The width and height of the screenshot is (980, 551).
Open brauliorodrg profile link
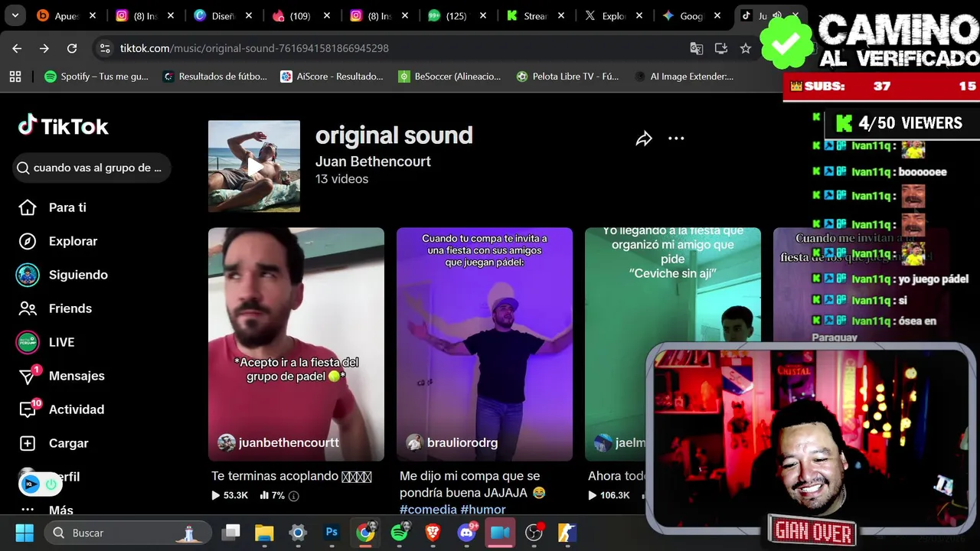(462, 442)
